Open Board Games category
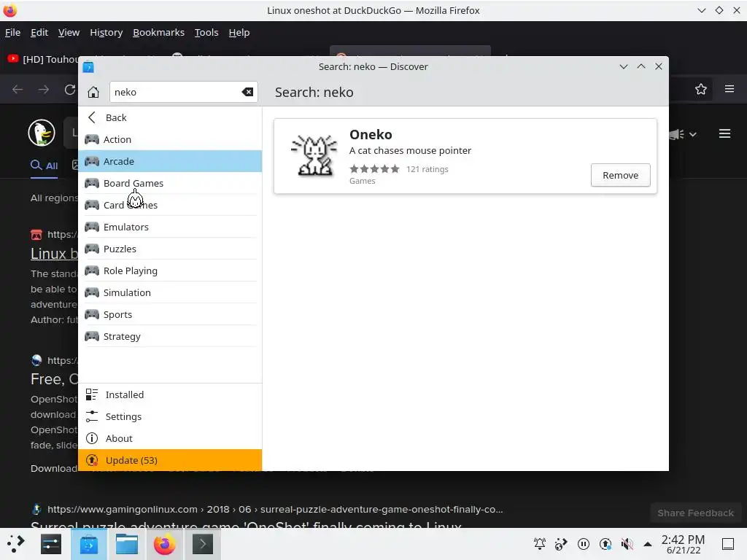This screenshot has height=560, width=747. (x=170, y=183)
